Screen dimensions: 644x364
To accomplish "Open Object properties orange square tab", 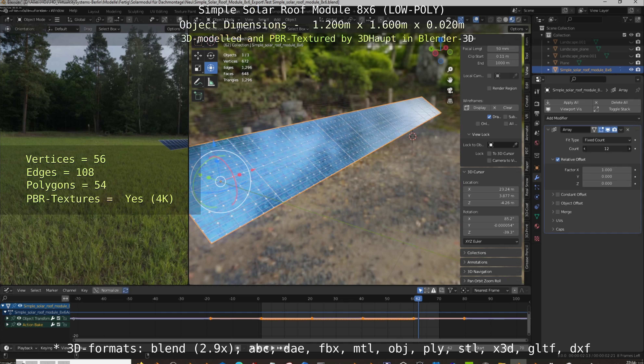I will point(536,168).
